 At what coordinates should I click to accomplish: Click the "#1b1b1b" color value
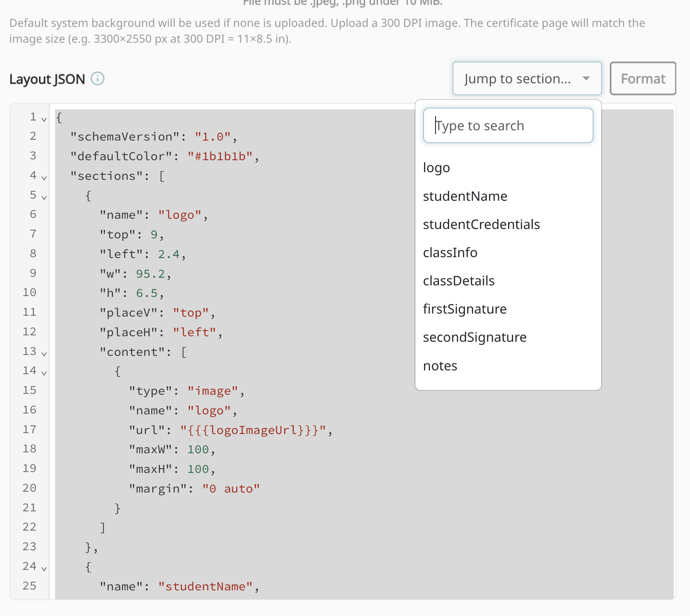pos(220,156)
